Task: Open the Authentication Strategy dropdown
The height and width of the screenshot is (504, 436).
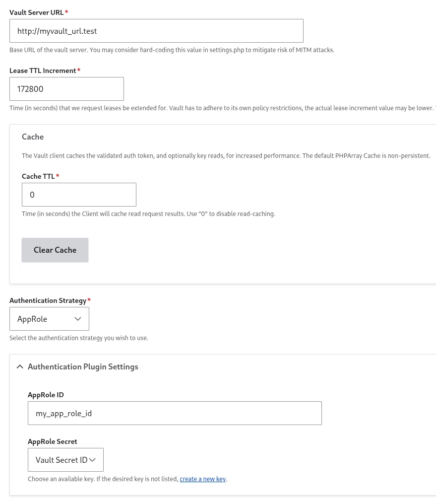Action: pos(49,319)
